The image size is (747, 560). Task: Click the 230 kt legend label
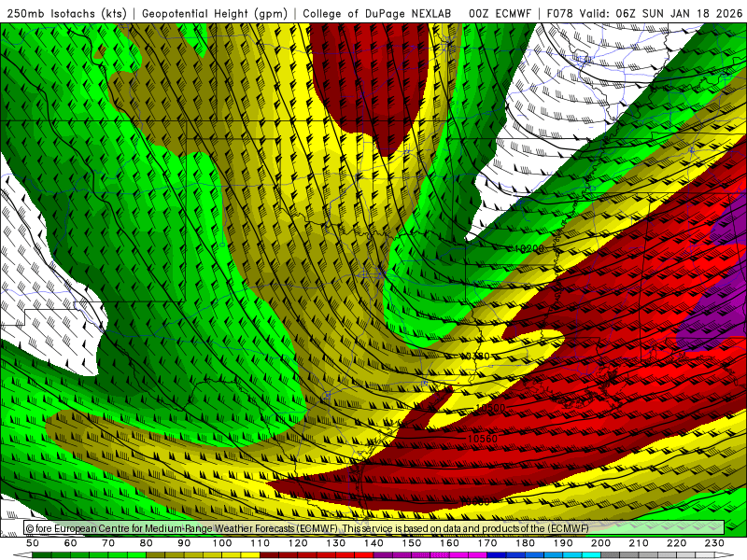coord(714,543)
